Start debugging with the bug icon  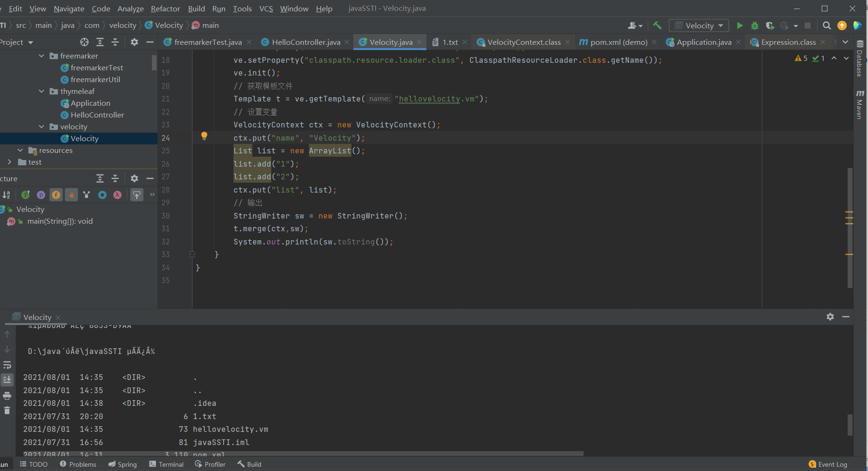click(755, 25)
